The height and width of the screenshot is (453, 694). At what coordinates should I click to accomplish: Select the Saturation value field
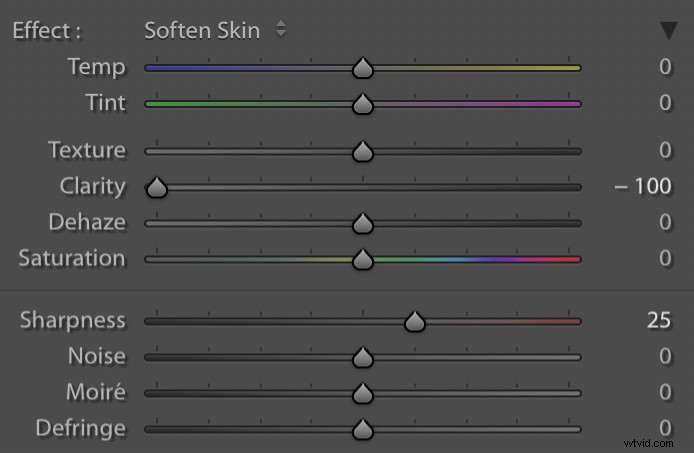tap(665, 258)
